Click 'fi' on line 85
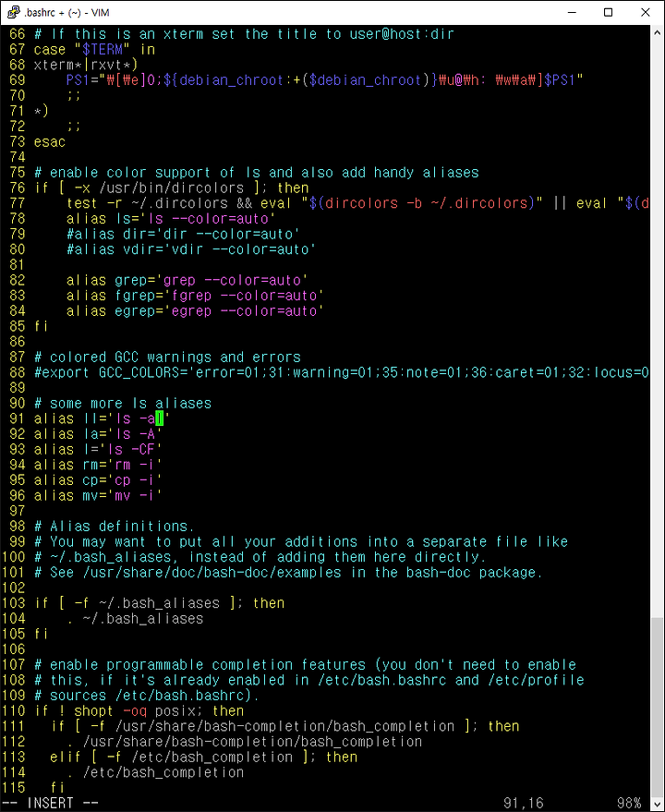Viewport: 665px width, 812px height. (42, 326)
